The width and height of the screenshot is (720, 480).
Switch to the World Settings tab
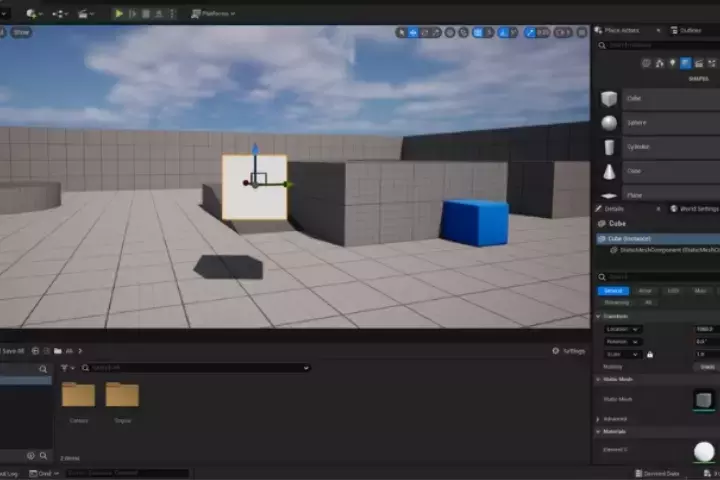pos(695,209)
